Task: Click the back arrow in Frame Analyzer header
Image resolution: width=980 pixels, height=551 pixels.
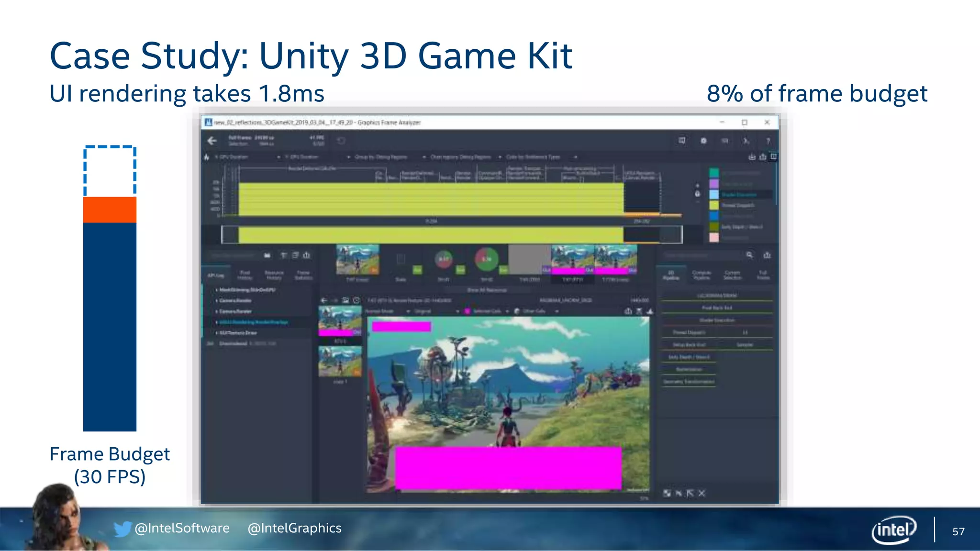Action: click(x=212, y=141)
